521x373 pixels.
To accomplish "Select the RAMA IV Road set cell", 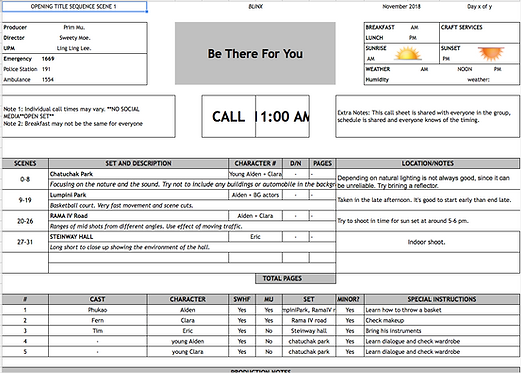I will 138,216.
